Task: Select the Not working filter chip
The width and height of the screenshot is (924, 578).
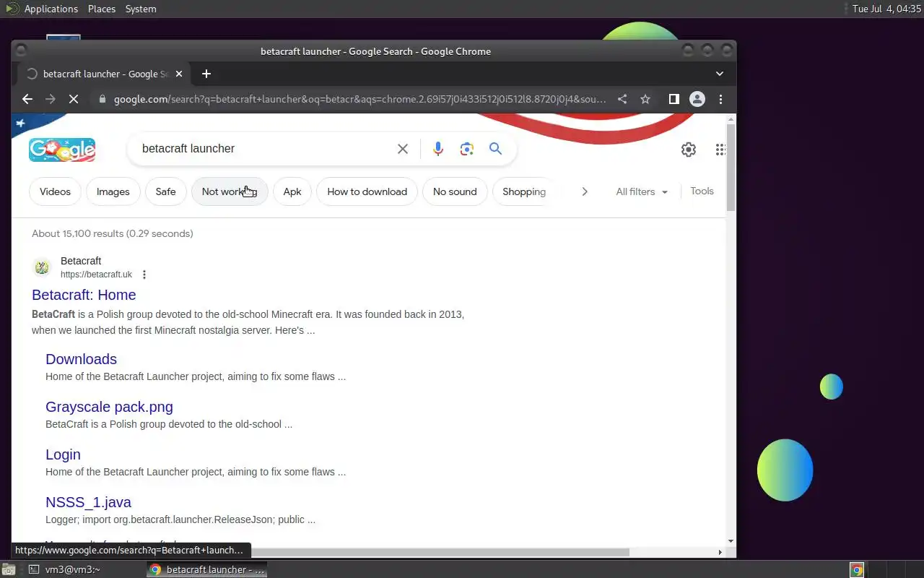Action: pos(230,191)
